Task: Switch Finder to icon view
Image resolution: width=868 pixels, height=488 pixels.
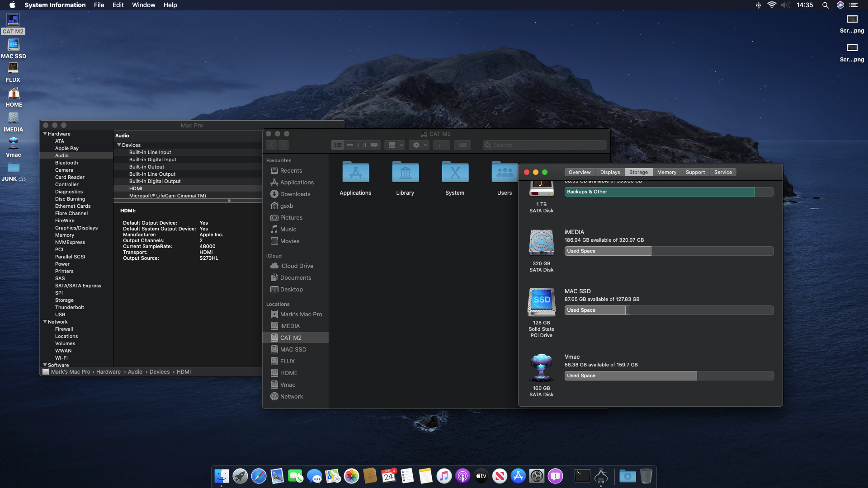Action: 337,145
